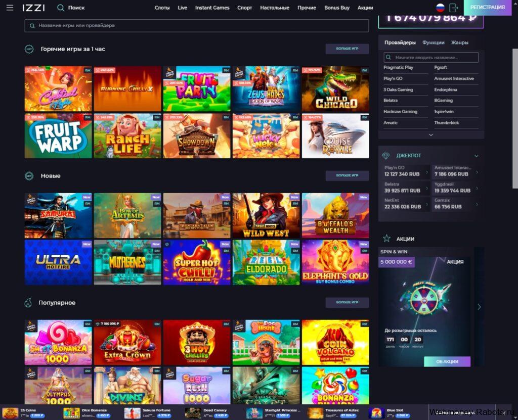Expand the Yggdrasil jackpot arrow

tap(477, 188)
